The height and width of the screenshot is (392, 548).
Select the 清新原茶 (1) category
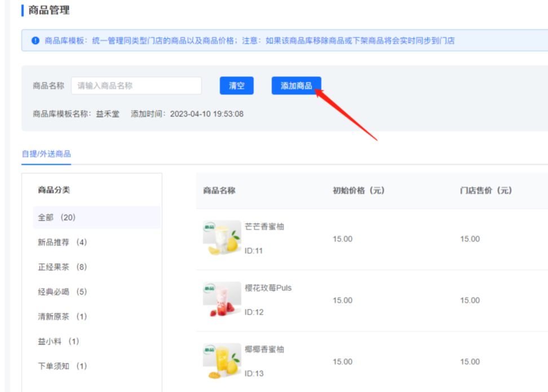[x=62, y=317]
